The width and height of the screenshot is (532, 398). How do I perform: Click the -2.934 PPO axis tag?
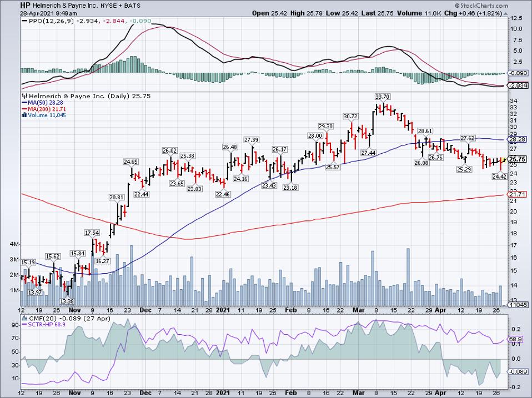coord(519,85)
